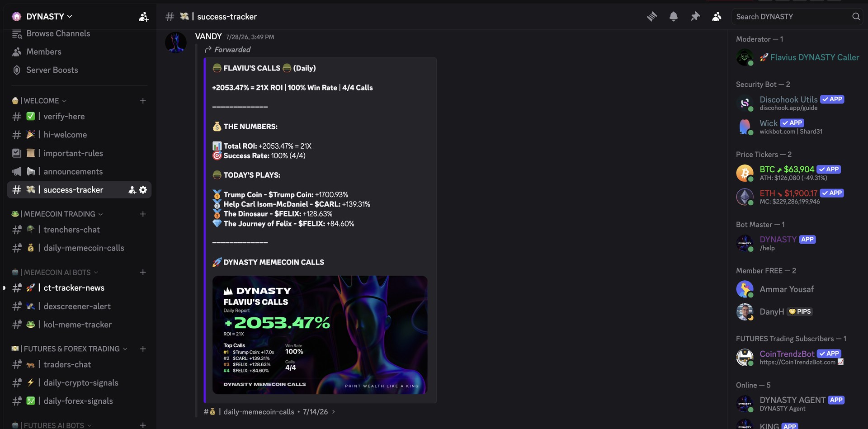Add a channel to WELCOME category
Screen dimensions: 868x429
tap(143, 101)
